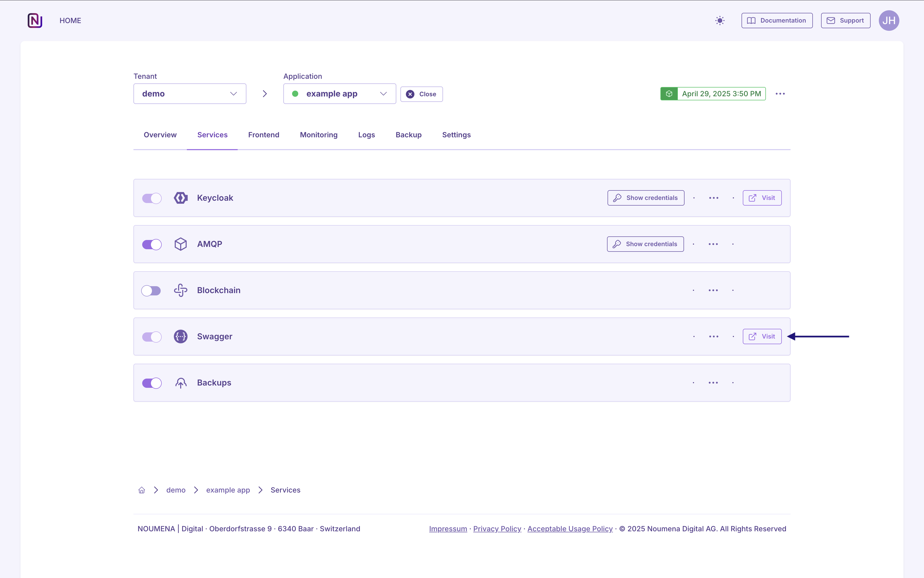Open the Privacy Policy link
The width and height of the screenshot is (924, 578).
[x=497, y=529]
